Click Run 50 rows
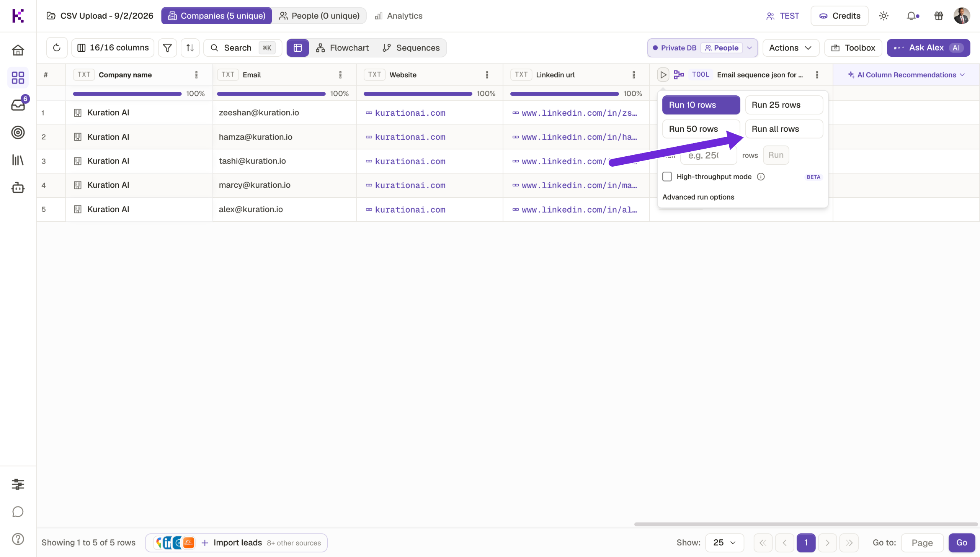The width and height of the screenshot is (980, 557). [x=701, y=129]
